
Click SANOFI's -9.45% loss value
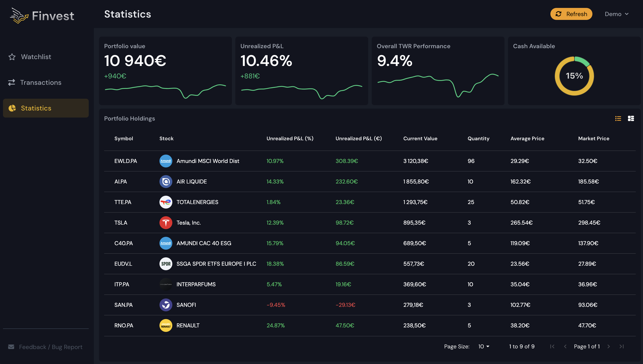click(276, 305)
